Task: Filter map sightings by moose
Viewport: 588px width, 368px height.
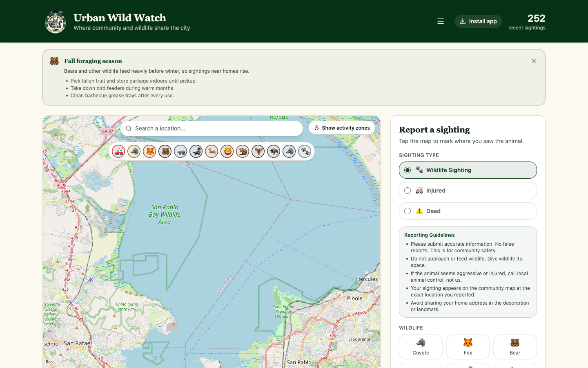Action: tap(258, 151)
